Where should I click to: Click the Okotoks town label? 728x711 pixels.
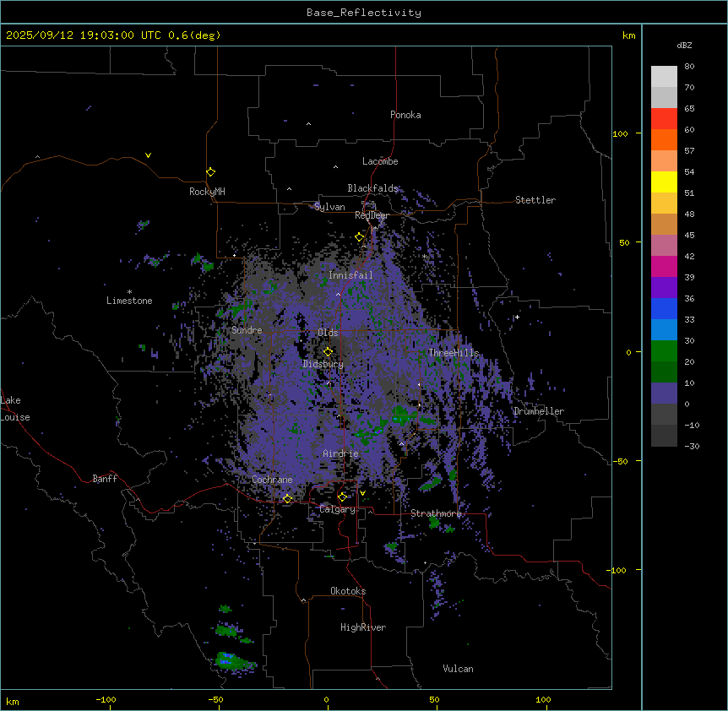point(348,591)
